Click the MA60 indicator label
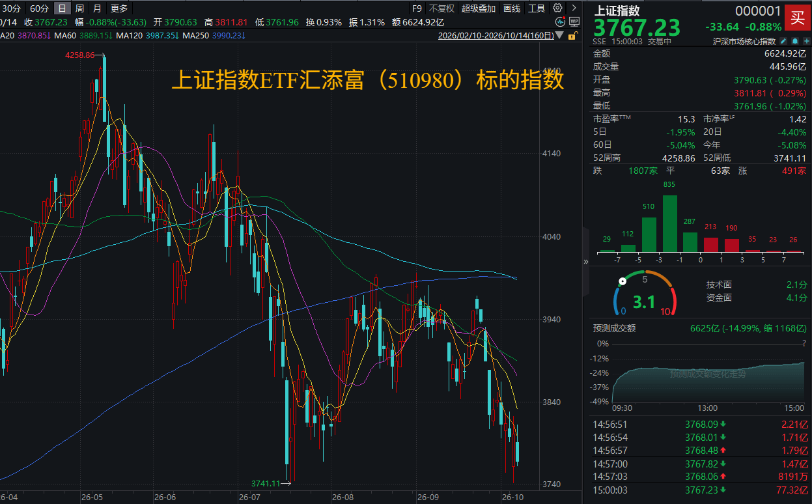 point(65,35)
